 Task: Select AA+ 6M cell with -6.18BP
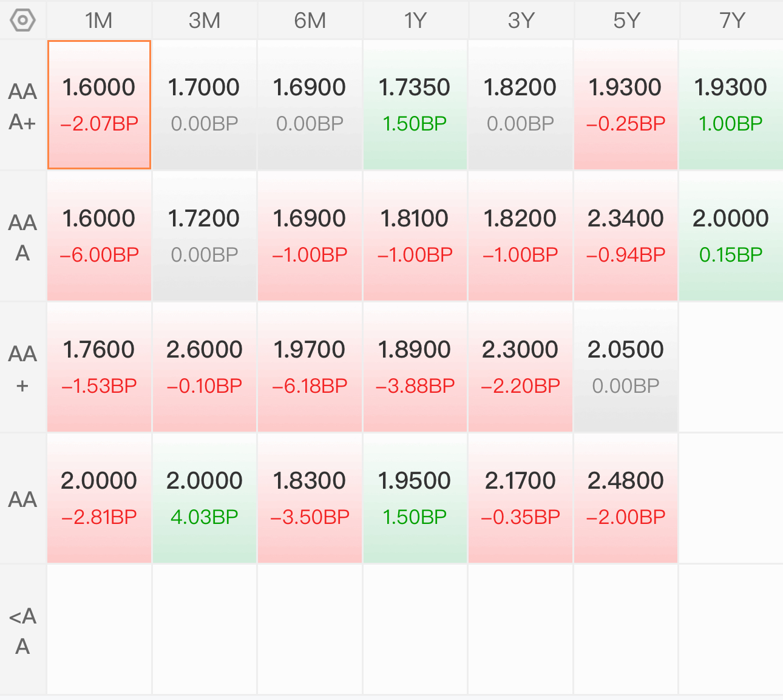(x=310, y=367)
